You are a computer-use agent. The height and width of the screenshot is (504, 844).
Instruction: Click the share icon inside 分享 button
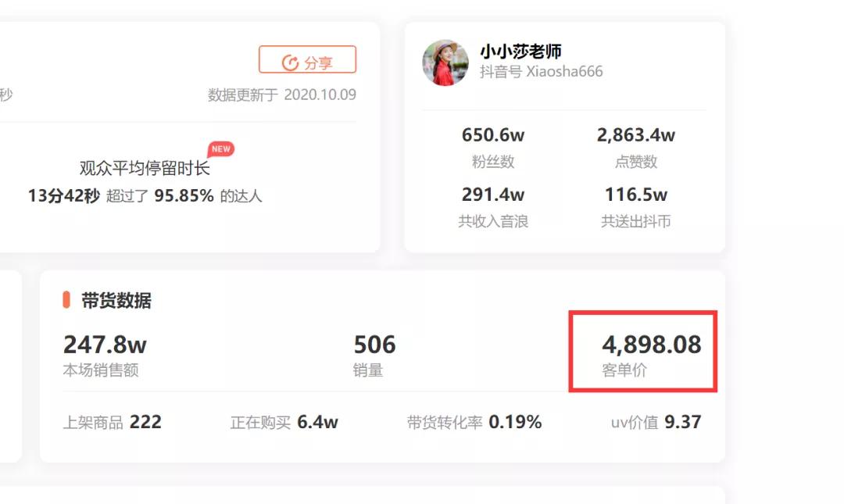coord(290,63)
